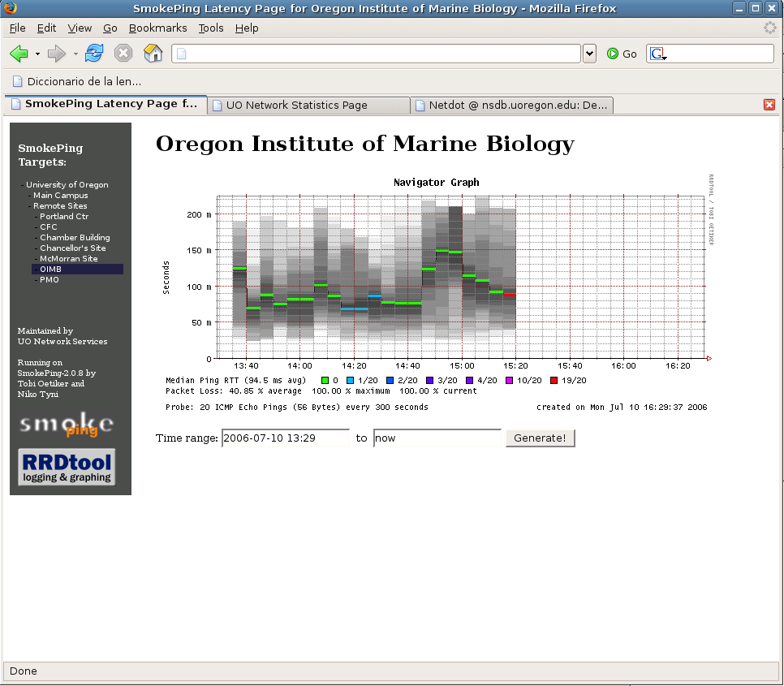Close the current tab with red X
This screenshot has height=686, width=784.
769,105
